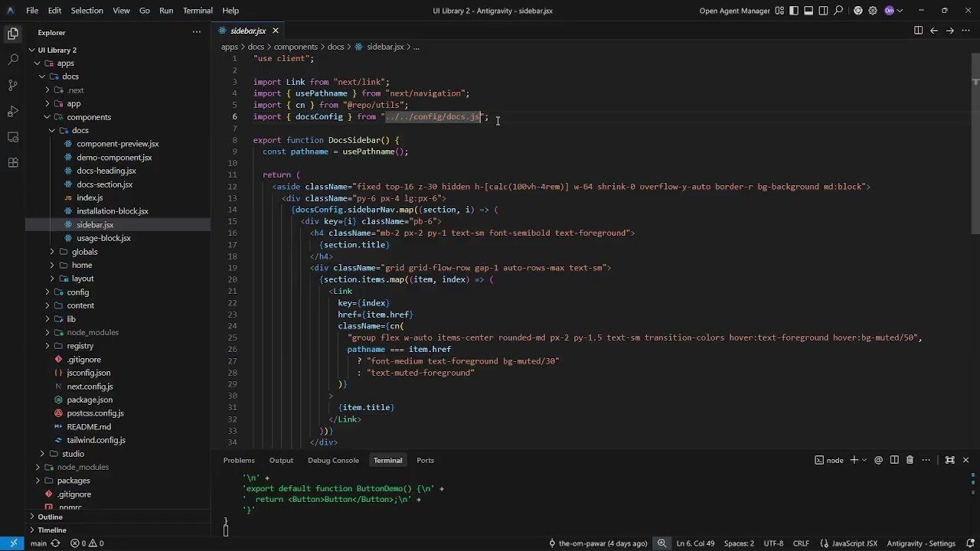980x551 pixels.
Task: Open component-preview.jsx file
Action: (117, 144)
